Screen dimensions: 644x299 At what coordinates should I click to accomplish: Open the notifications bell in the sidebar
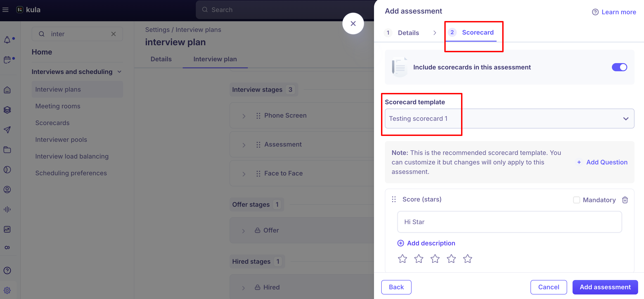(x=7, y=40)
